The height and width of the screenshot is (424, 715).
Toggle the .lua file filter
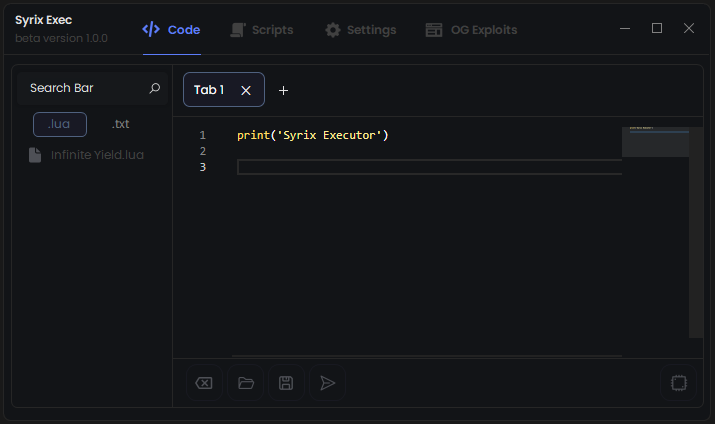pos(60,124)
